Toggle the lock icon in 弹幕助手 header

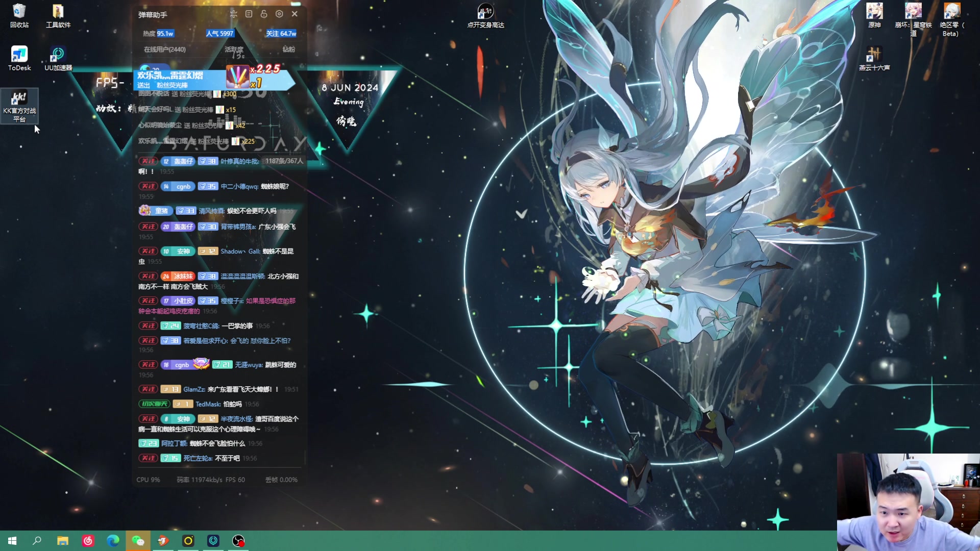(264, 14)
